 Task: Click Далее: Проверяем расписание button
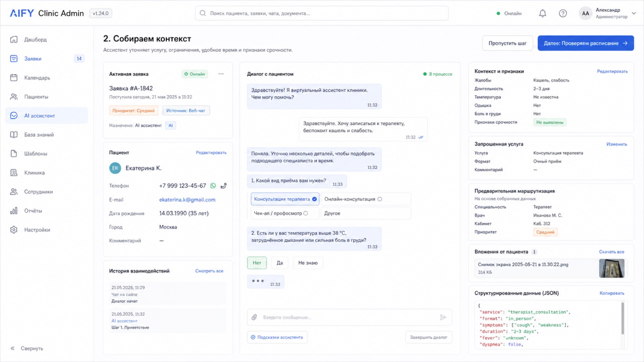coord(586,43)
